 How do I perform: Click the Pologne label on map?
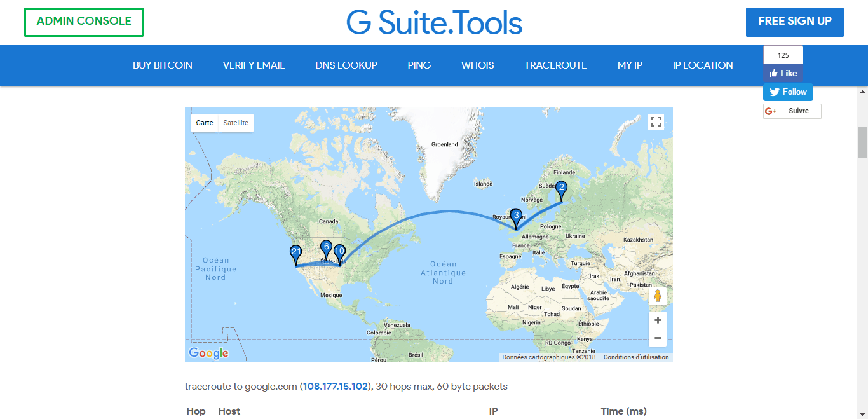click(x=550, y=226)
